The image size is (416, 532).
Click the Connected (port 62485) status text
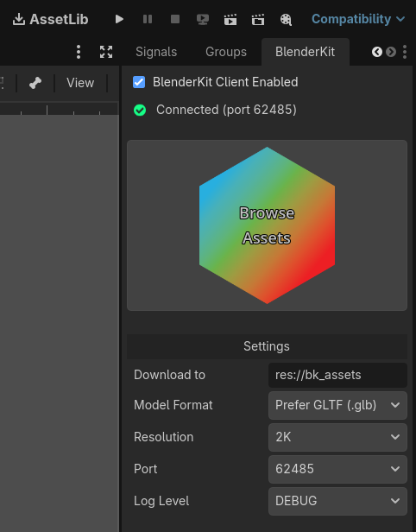pos(226,110)
